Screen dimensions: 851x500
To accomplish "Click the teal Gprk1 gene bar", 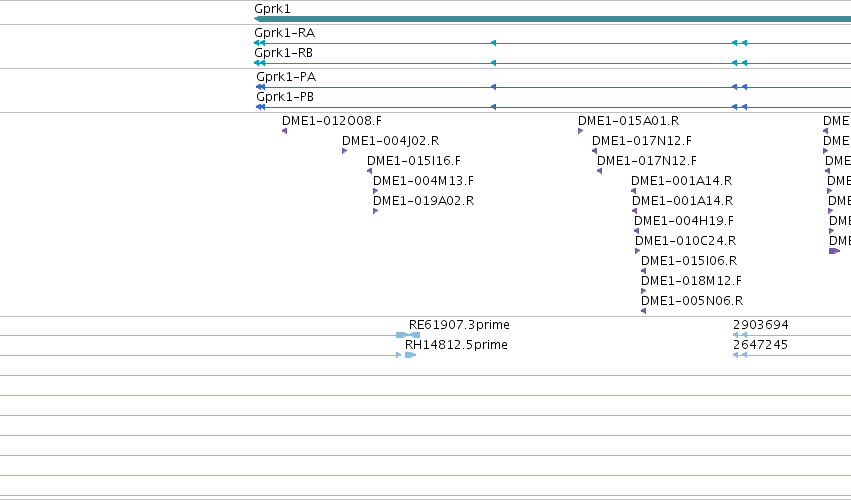I will point(552,19).
